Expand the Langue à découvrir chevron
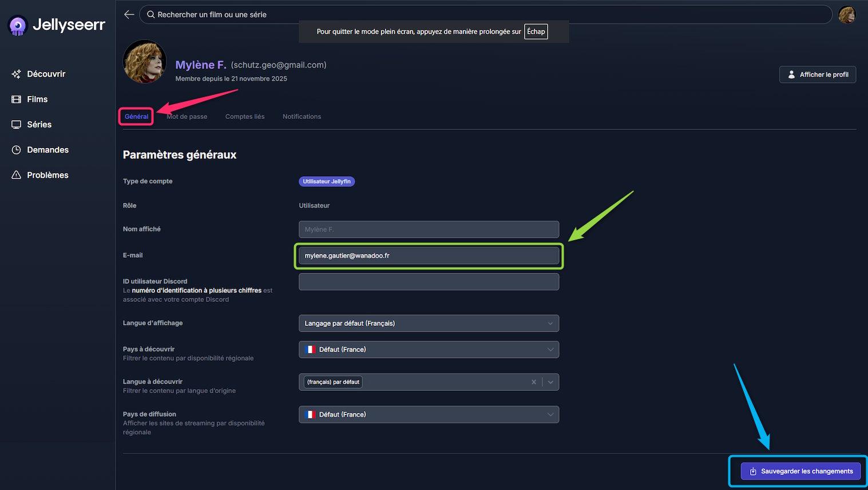This screenshot has height=490, width=868. click(550, 382)
